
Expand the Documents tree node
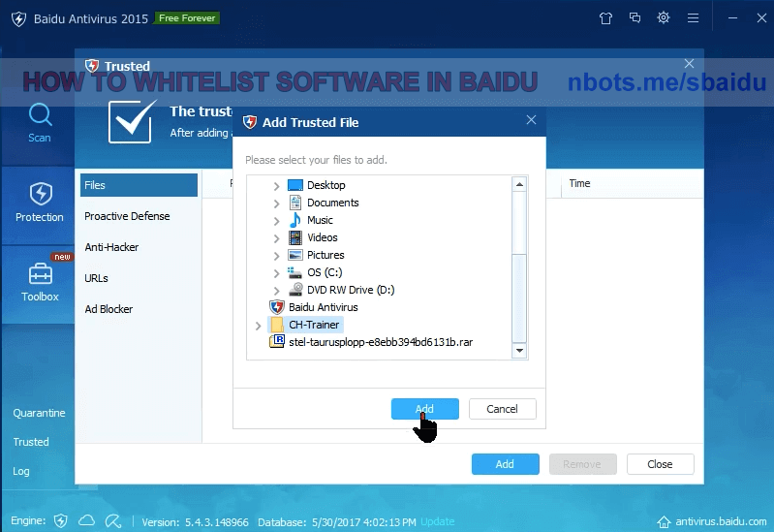[x=276, y=203]
